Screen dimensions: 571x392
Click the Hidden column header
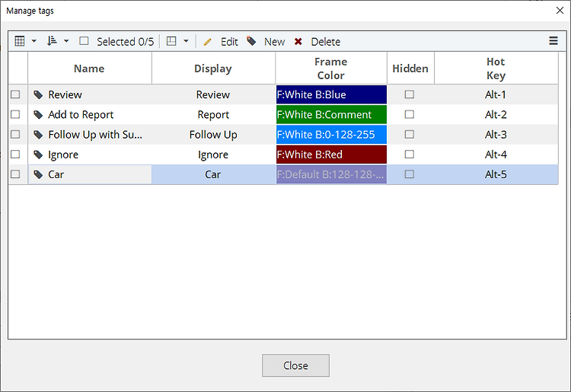410,69
